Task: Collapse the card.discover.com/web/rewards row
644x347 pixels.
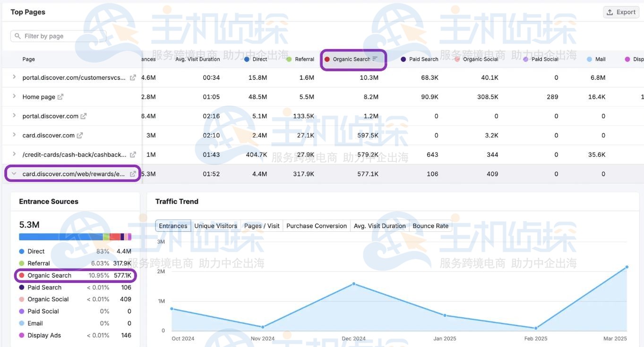Action: [14, 173]
